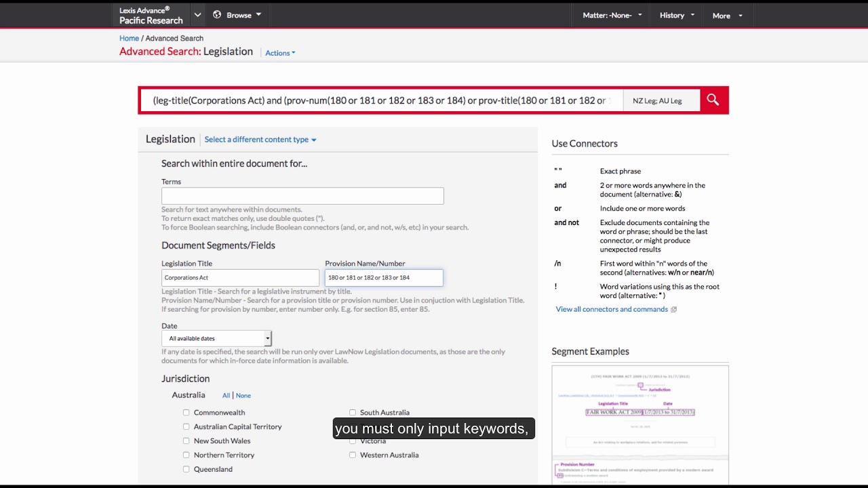Select All Australian jurisdictions link
Image resolution: width=868 pixels, height=488 pixels.
(x=226, y=395)
